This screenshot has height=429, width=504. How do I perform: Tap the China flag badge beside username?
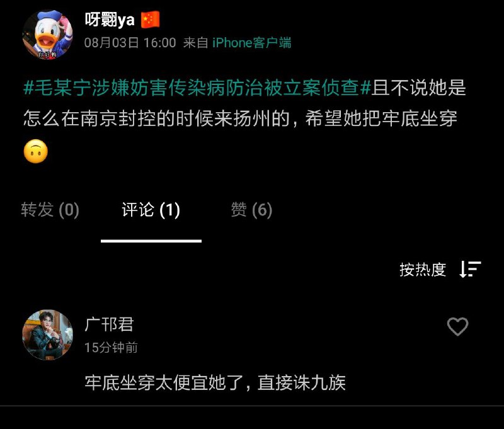150,20
